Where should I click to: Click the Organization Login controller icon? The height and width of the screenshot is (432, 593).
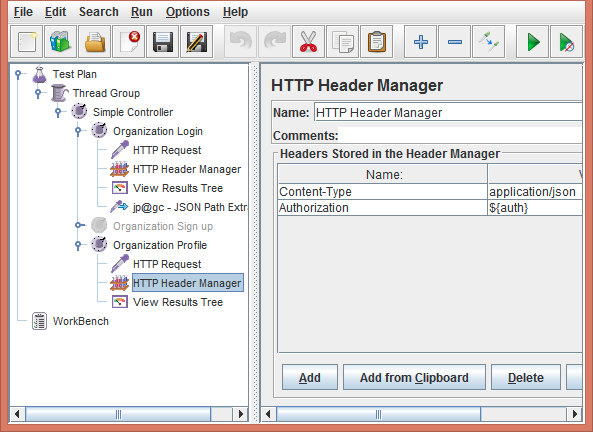point(99,131)
